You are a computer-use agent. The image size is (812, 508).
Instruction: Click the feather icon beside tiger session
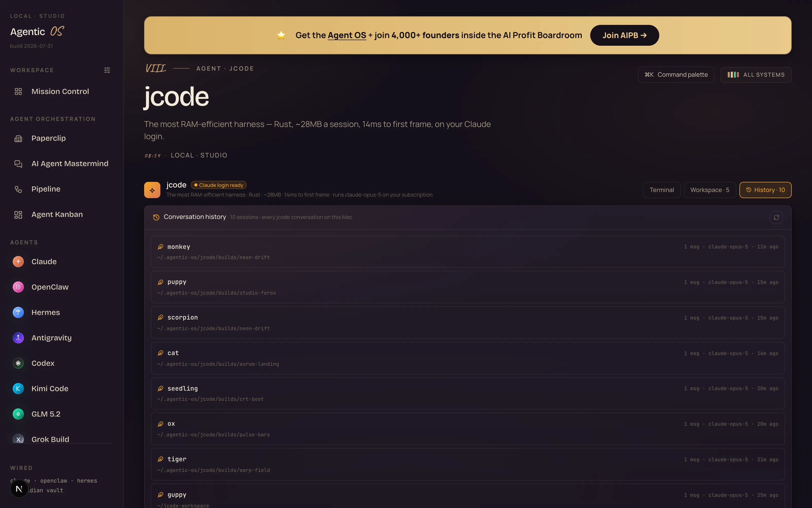coord(160,459)
